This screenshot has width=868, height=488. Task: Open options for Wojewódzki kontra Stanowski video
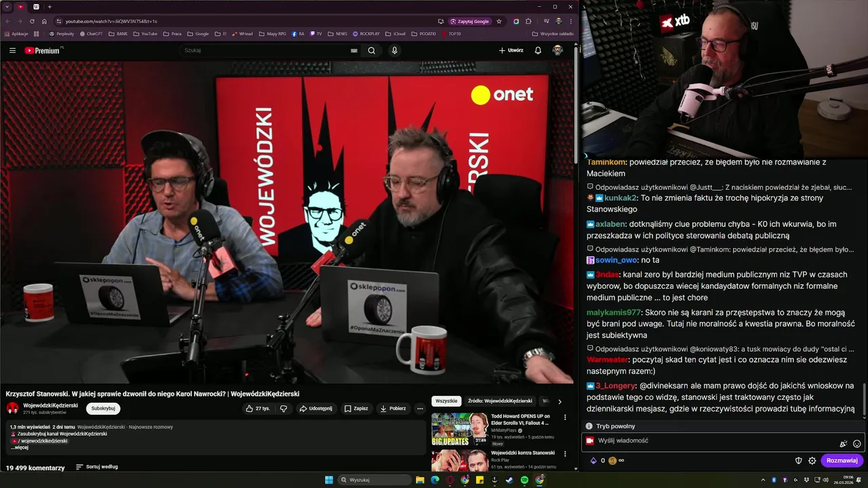tap(565, 454)
